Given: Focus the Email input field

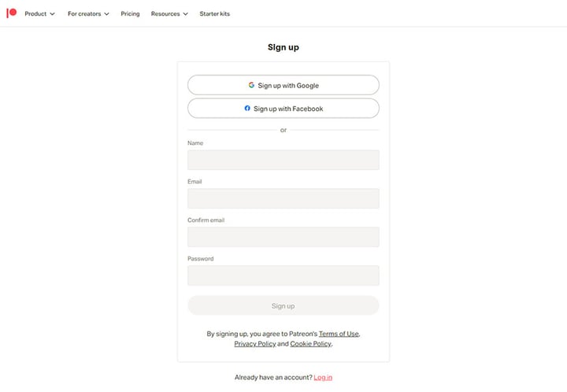Looking at the screenshot, I should (x=283, y=198).
